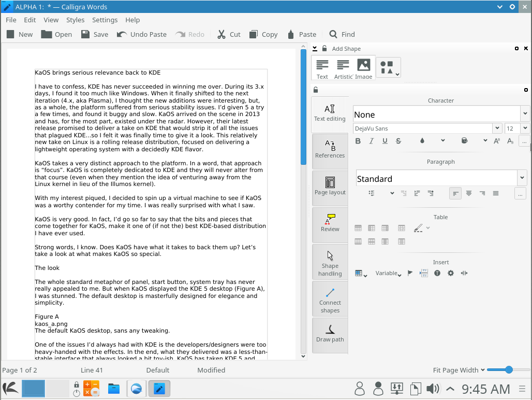Click the lock icon beside Add Shape
532x400 pixels.
click(x=324, y=49)
